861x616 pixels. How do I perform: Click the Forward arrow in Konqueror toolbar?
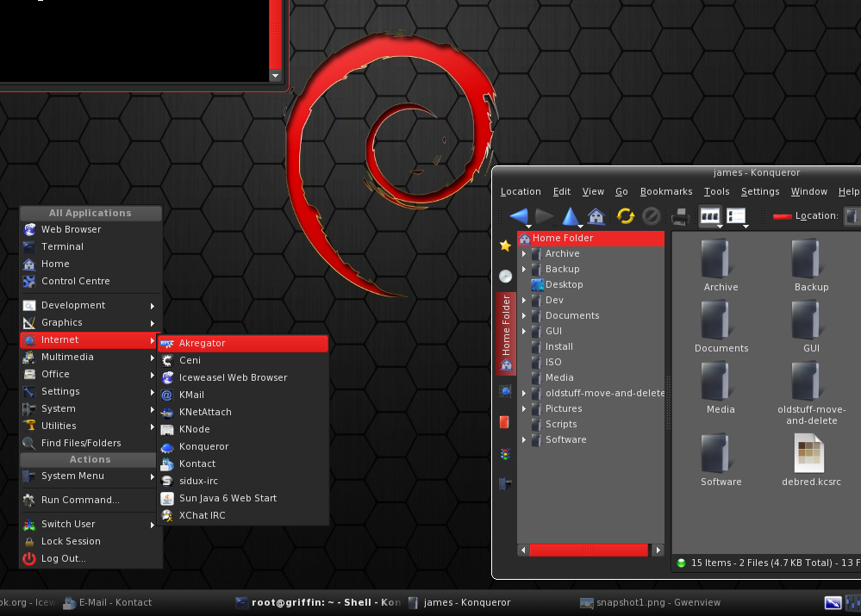(x=544, y=216)
